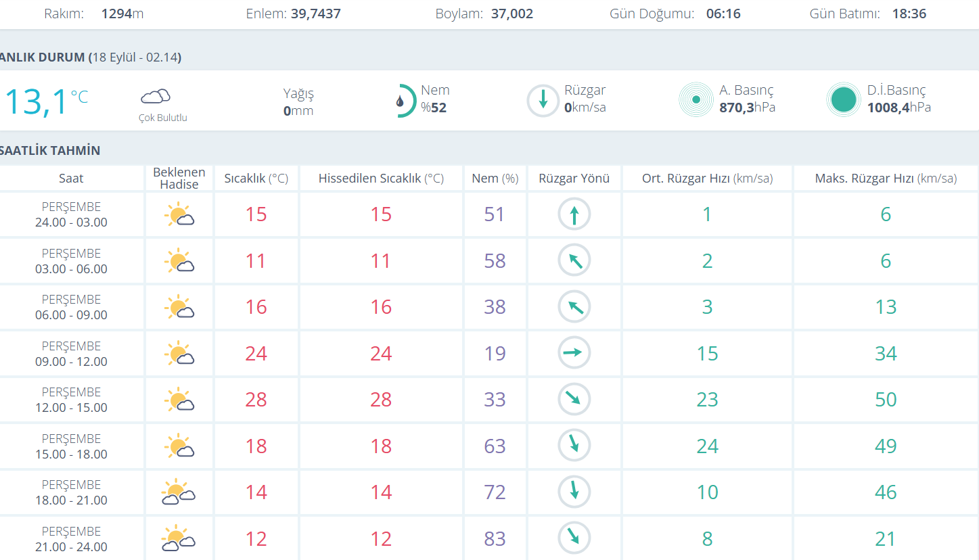Click the PERŞEMBE 15.00 - 18.00 time cell
Screen dimensions: 979x560
pos(71,446)
